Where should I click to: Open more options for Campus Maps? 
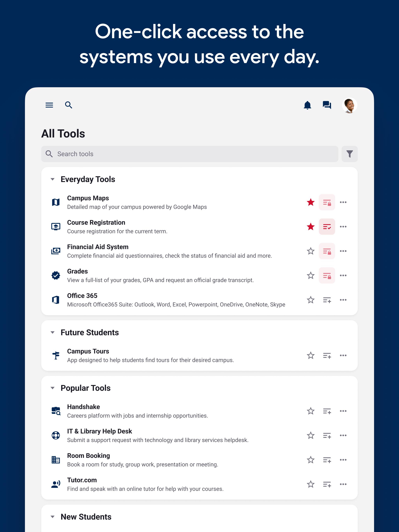(343, 202)
